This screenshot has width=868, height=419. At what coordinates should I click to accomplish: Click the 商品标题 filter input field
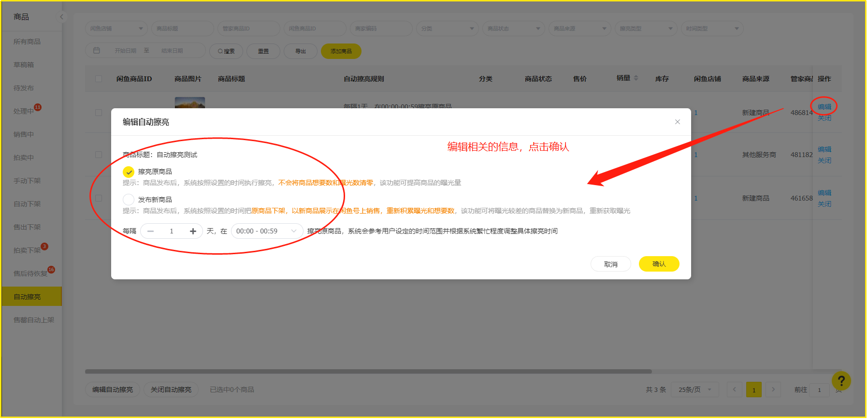pos(182,29)
